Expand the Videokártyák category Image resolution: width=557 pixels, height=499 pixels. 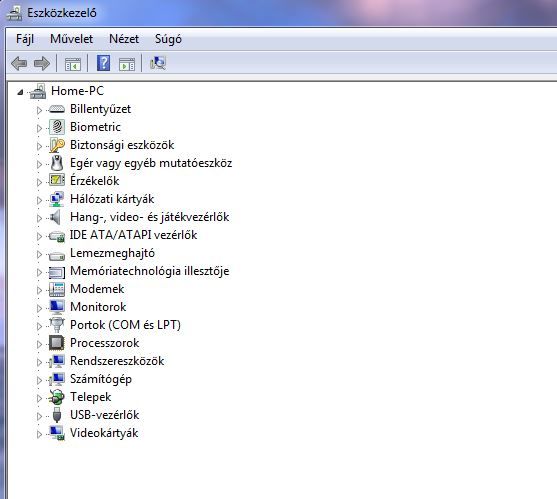[39, 434]
